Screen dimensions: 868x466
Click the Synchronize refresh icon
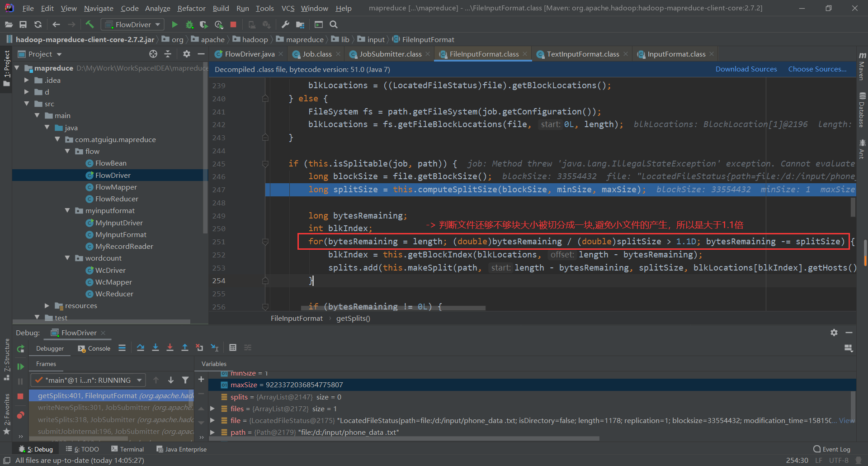point(38,24)
